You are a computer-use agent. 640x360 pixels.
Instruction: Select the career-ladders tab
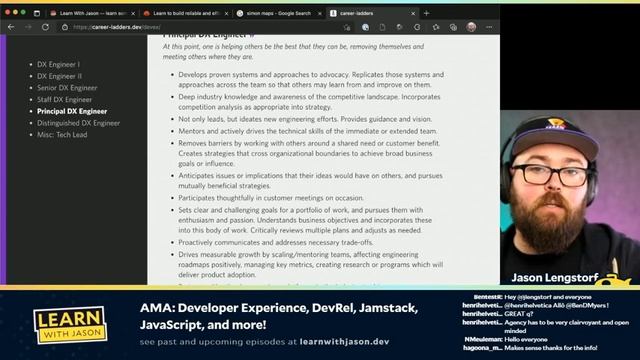373,13
